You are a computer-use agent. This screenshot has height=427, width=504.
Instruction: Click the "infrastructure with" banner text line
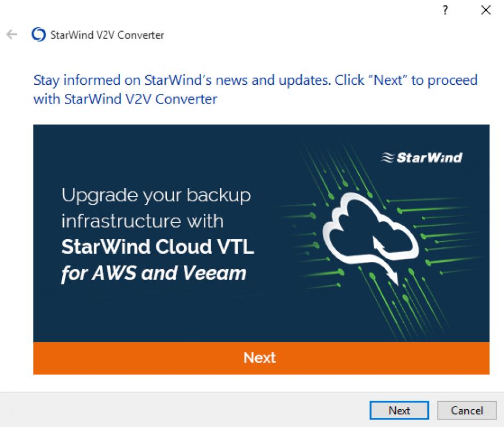143,221
